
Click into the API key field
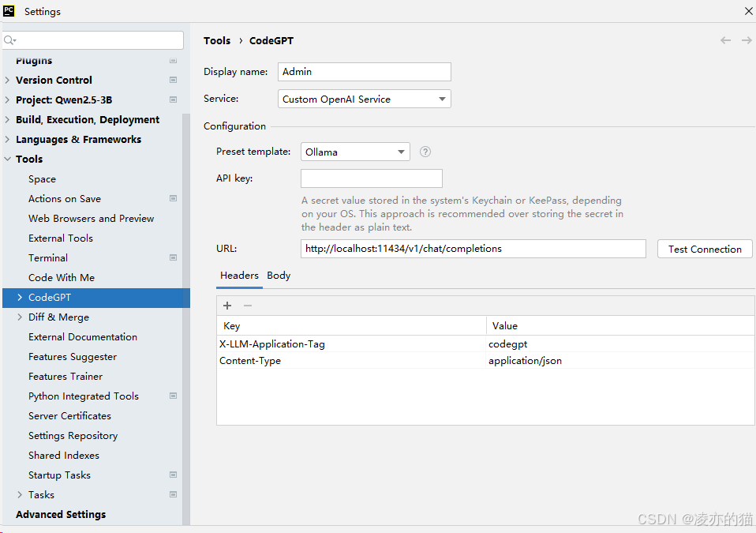pos(371,178)
